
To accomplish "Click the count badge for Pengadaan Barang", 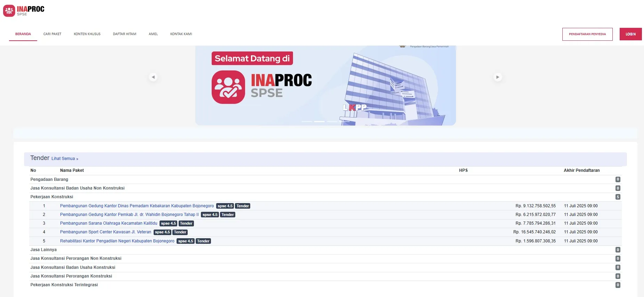I will click(x=618, y=179).
